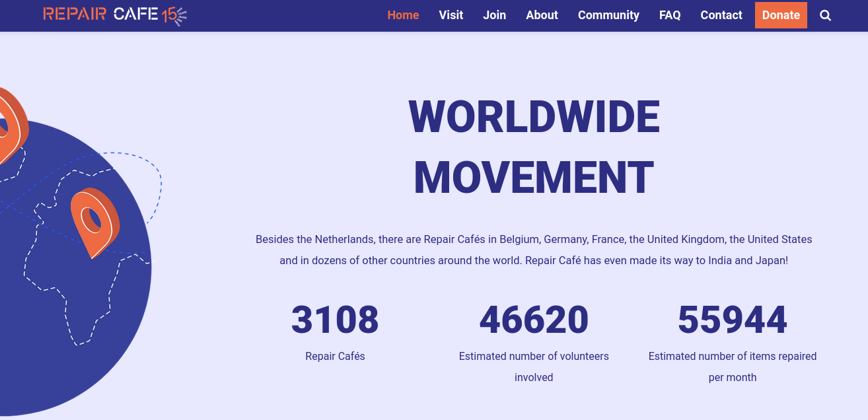
Task: Click the Worldwide Movement heading
Action: point(534,147)
